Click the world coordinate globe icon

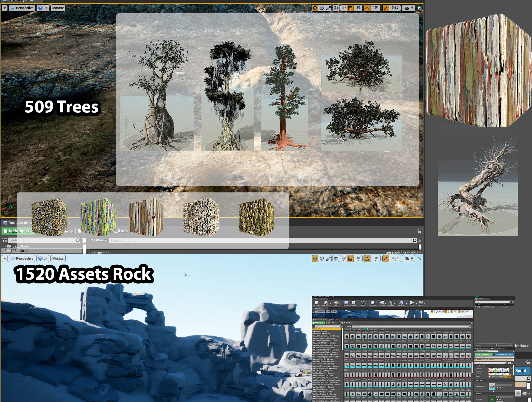tap(336, 8)
